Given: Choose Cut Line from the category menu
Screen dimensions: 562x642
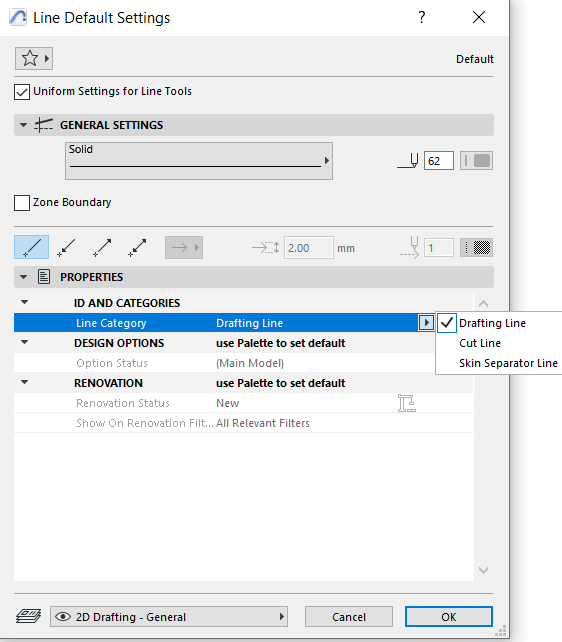Looking at the screenshot, I should coord(480,343).
